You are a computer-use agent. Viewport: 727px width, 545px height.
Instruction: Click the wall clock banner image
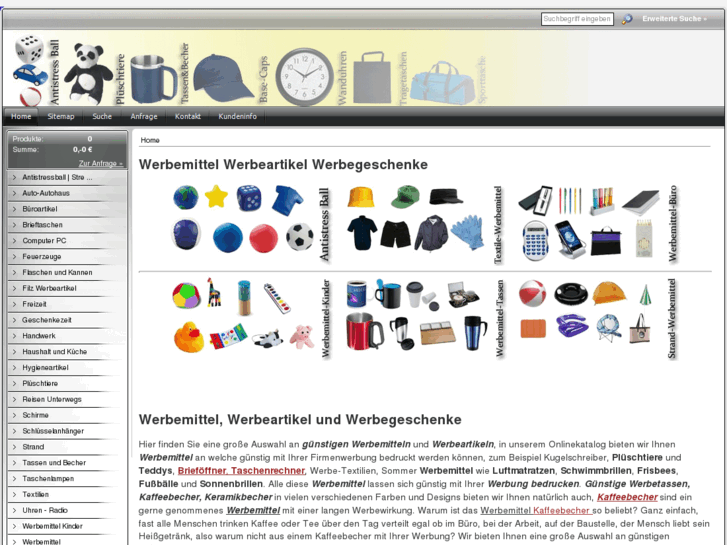pyautogui.click(x=304, y=77)
